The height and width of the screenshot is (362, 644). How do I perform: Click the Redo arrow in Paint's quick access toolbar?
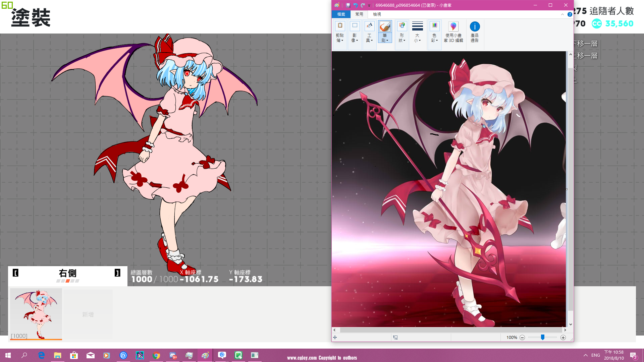point(363,5)
